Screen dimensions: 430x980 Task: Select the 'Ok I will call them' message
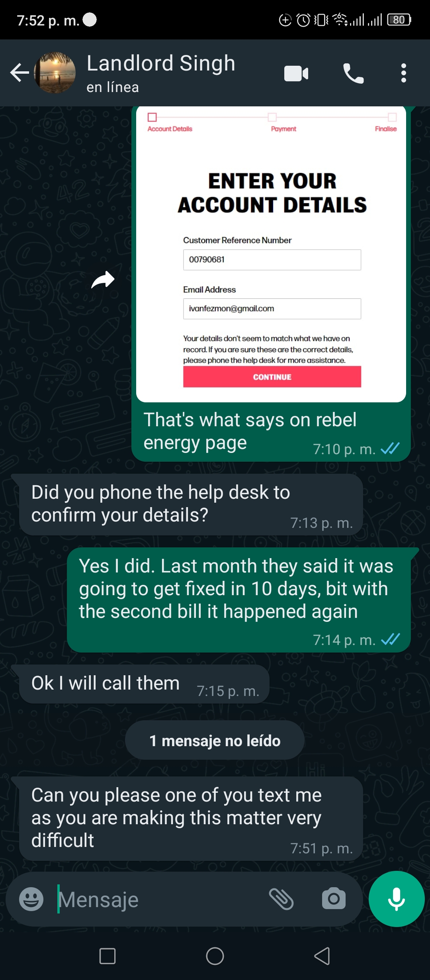click(144, 684)
